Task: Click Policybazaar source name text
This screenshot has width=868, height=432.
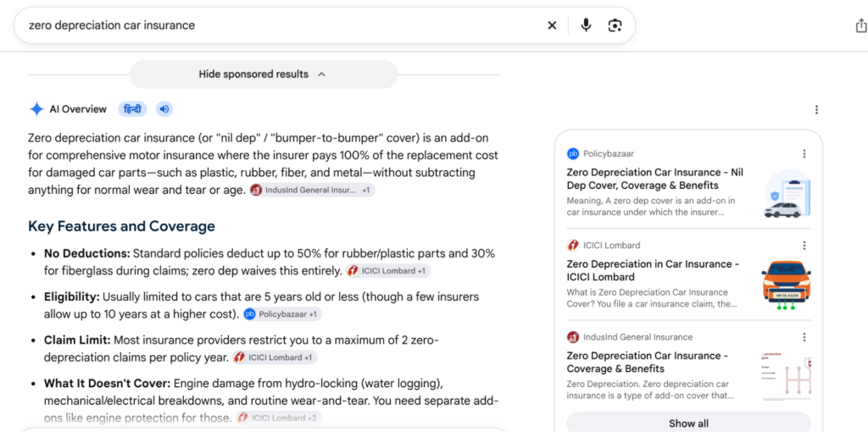Action: tap(608, 154)
